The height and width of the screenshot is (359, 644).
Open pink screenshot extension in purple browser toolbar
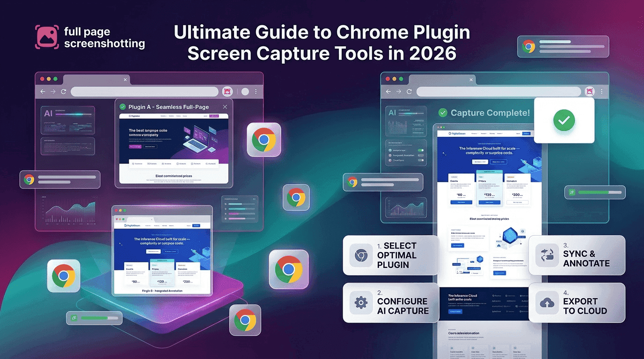227,92
